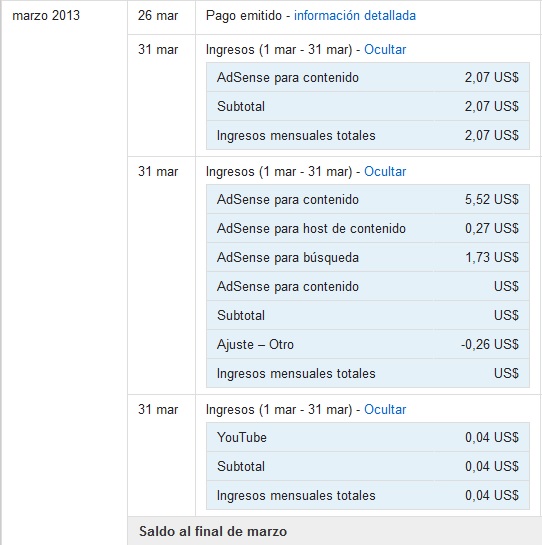The image size is (542, 545).
Task: Click the Saldo al final de marzo row
Action: click(334, 531)
